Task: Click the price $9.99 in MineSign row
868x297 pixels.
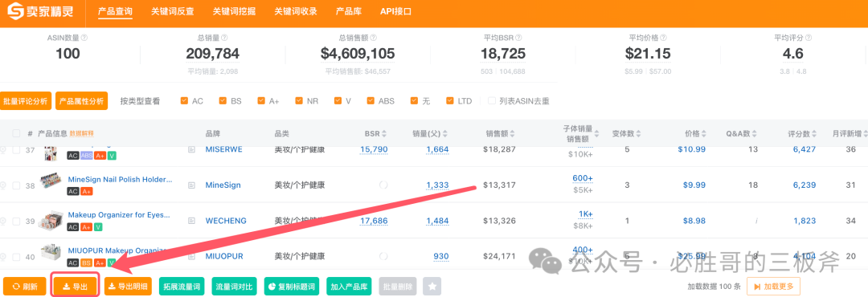Action: tap(694, 185)
